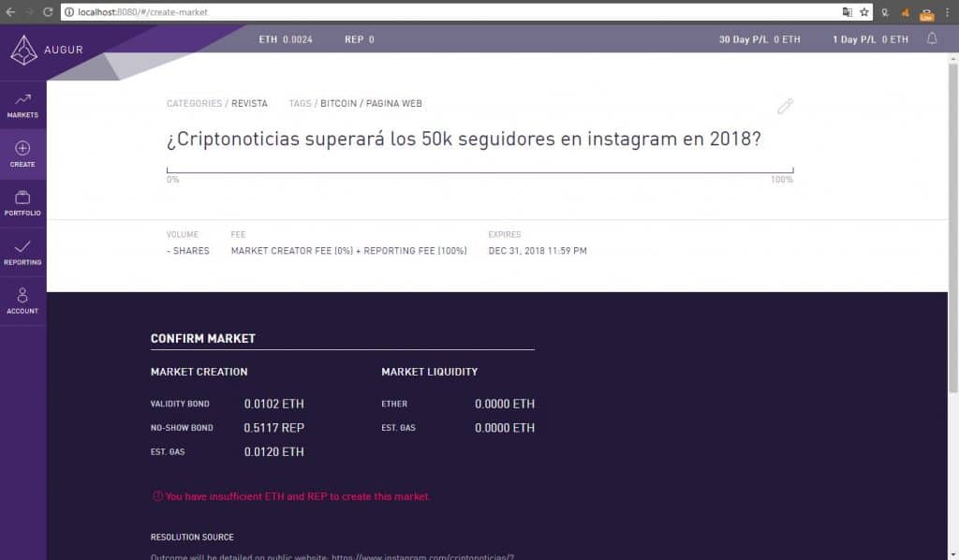Image resolution: width=959 pixels, height=560 pixels.
Task: Click the page vertical scrollbar
Action: (952, 227)
